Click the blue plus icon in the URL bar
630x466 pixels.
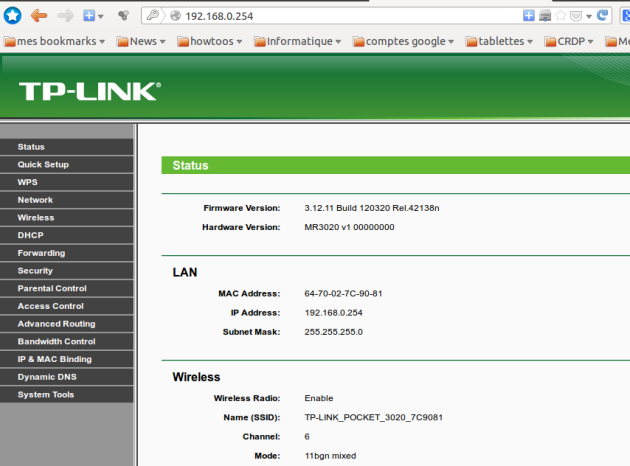(529, 16)
